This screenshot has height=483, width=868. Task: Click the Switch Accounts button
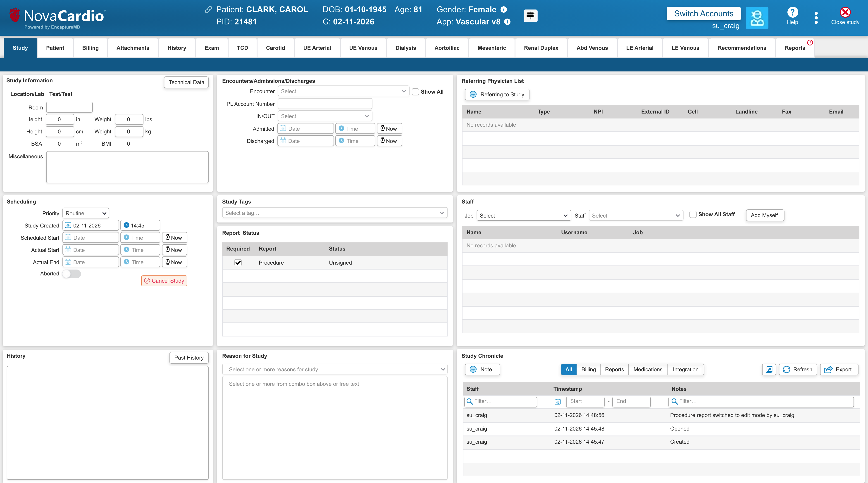coord(703,14)
